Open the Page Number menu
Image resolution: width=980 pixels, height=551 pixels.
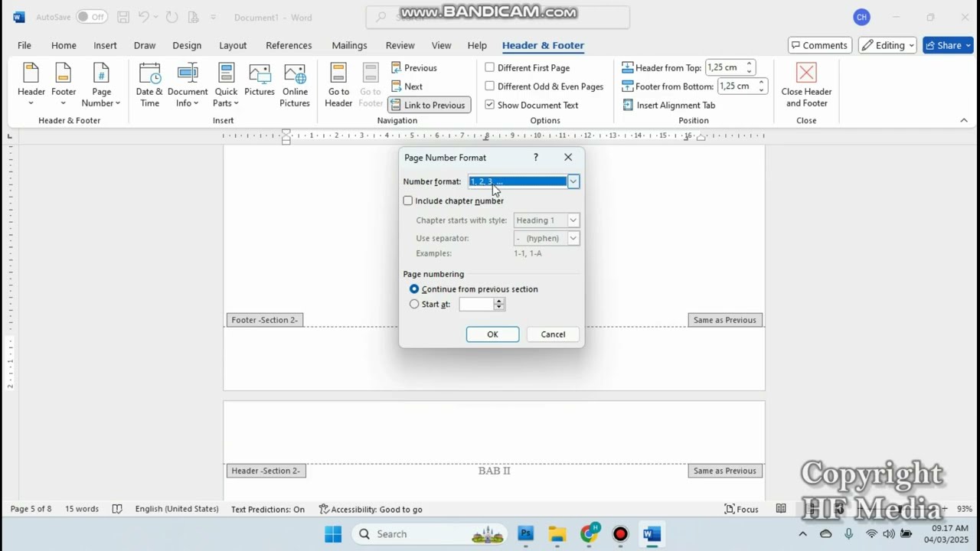101,84
